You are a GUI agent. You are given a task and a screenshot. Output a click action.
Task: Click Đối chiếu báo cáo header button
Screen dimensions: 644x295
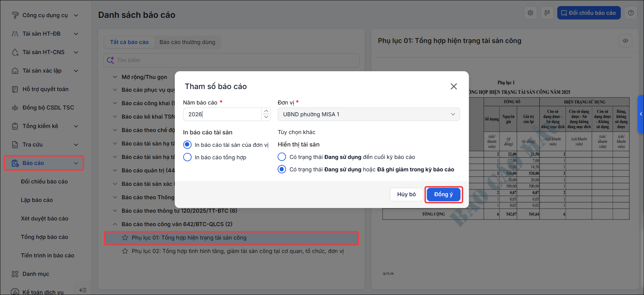tap(589, 13)
